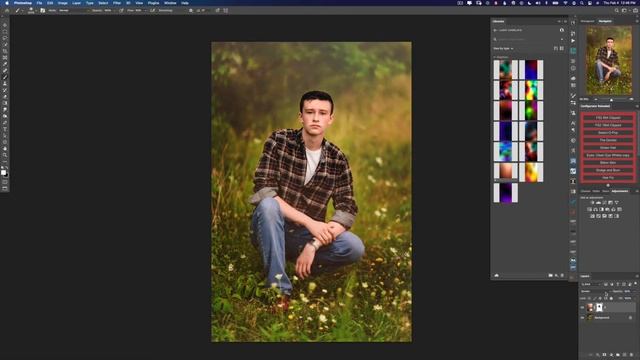Click the Home icon in options bar
Image resolution: width=640 pixels, height=360 pixels.
click(x=7, y=11)
